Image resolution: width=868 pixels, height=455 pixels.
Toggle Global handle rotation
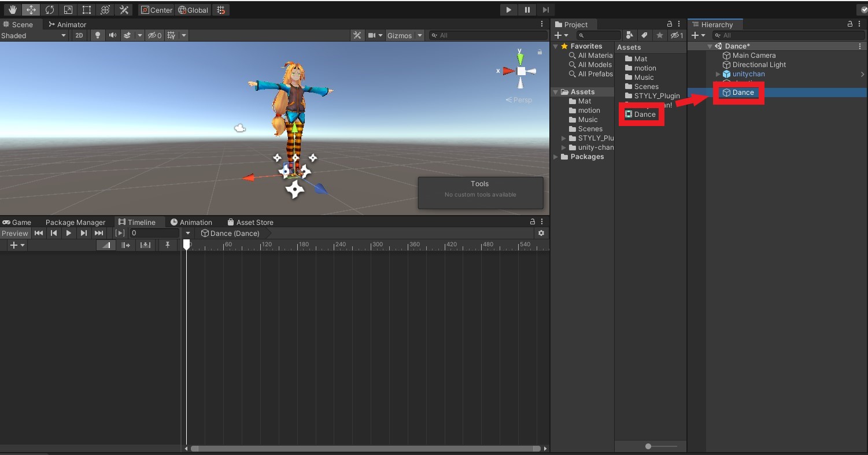pos(193,10)
